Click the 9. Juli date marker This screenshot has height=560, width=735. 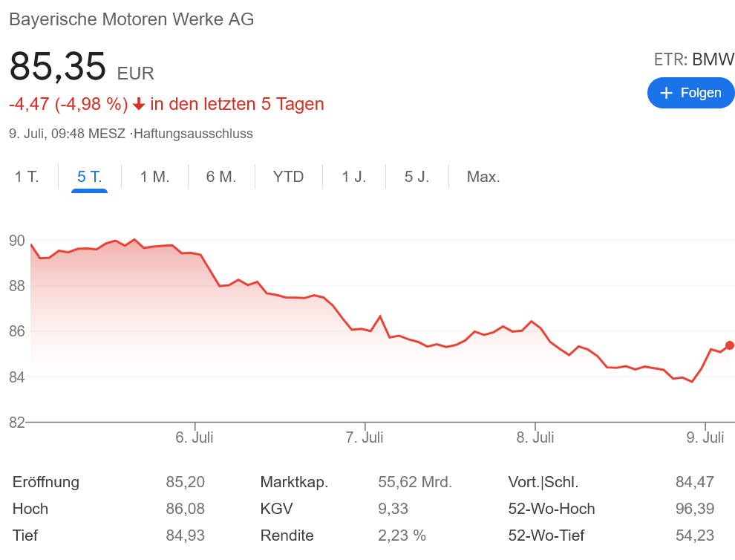coord(705,437)
